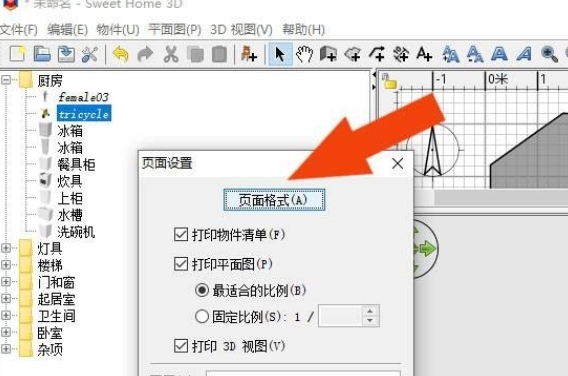Open the 物件(U) menu
This screenshot has height=376, width=568.
point(118,30)
